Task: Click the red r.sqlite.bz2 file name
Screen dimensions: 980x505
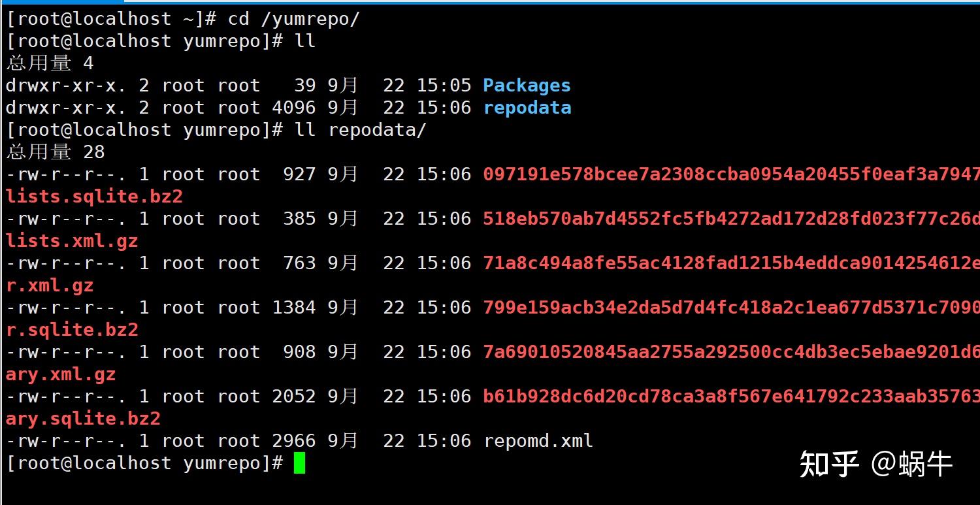Action: pos(72,330)
